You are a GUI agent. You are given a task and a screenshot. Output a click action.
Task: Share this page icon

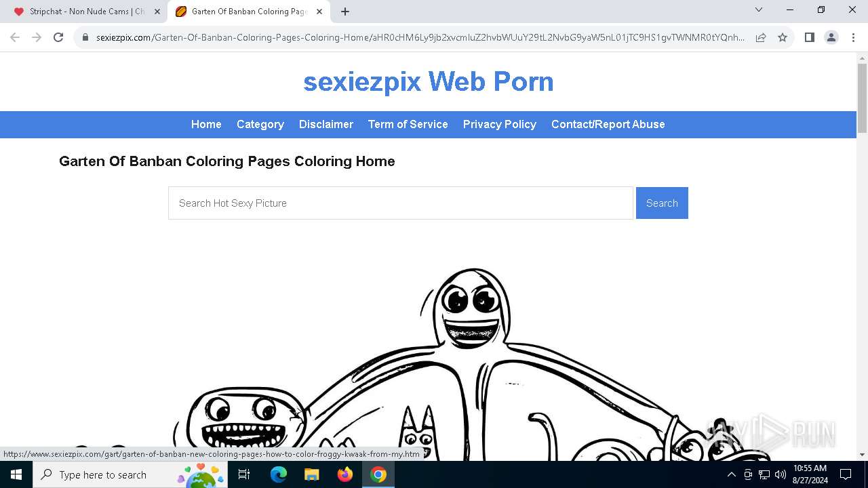click(761, 37)
